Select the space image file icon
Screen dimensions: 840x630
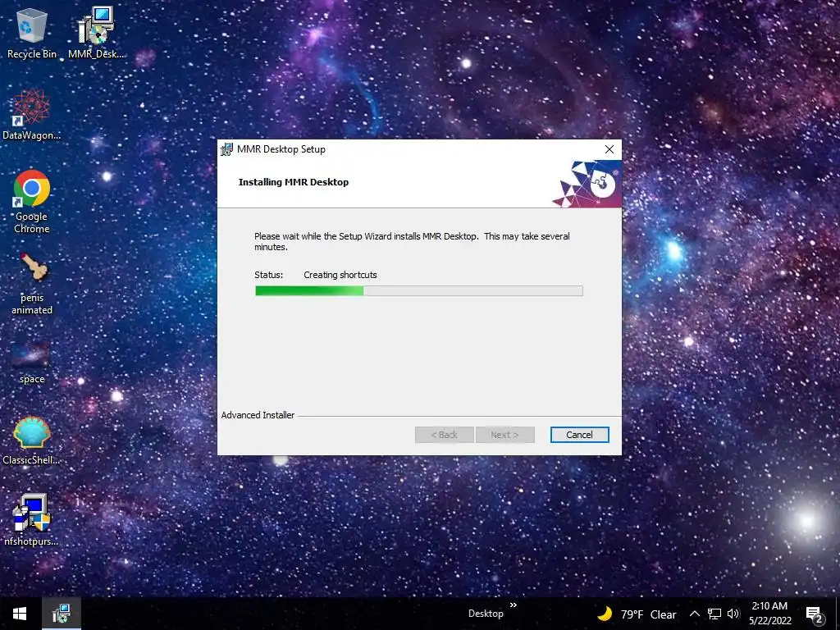(x=32, y=363)
